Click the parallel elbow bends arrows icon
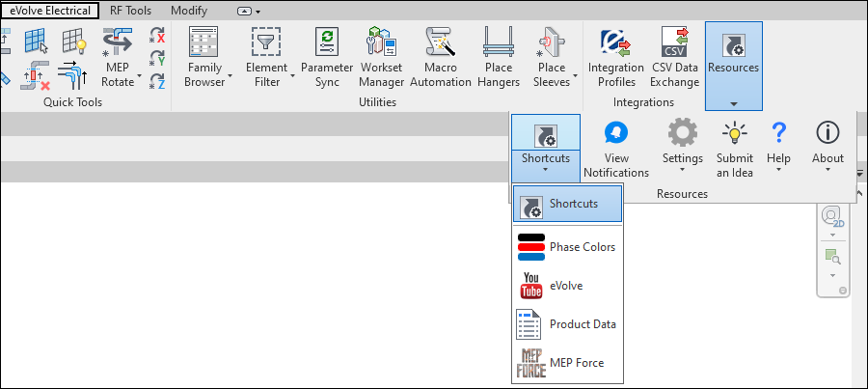The width and height of the screenshot is (868, 389). pos(72,75)
